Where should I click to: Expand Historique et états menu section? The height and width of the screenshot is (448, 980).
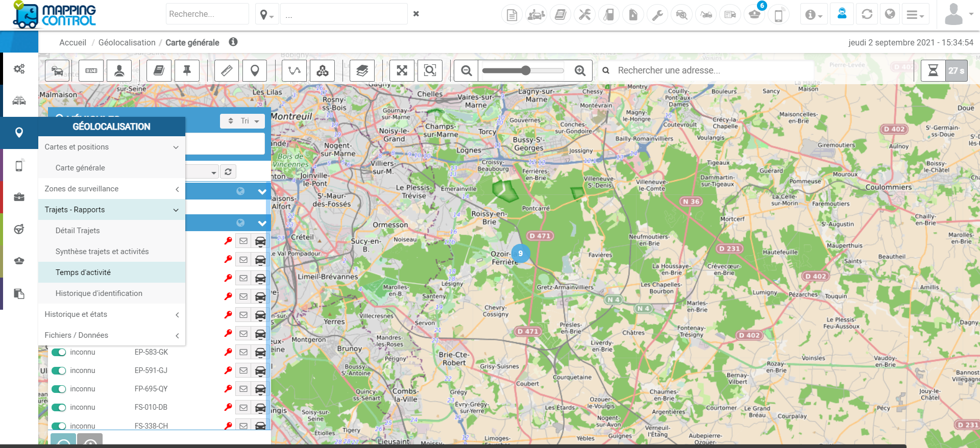[111, 314]
